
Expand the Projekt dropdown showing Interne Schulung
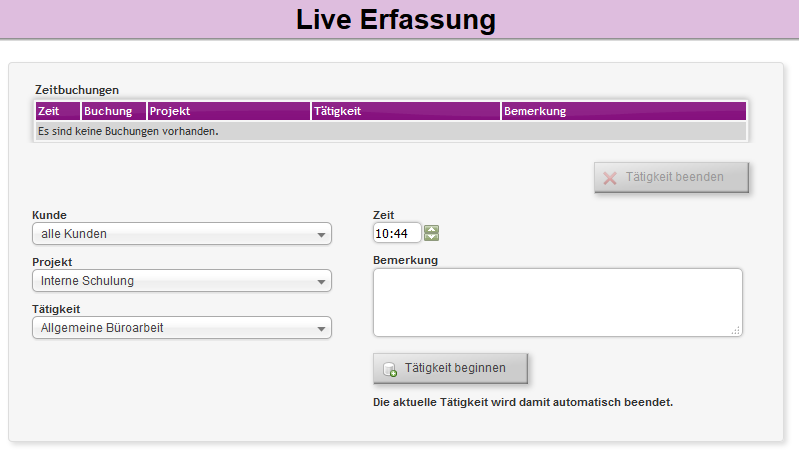pyautogui.click(x=182, y=281)
